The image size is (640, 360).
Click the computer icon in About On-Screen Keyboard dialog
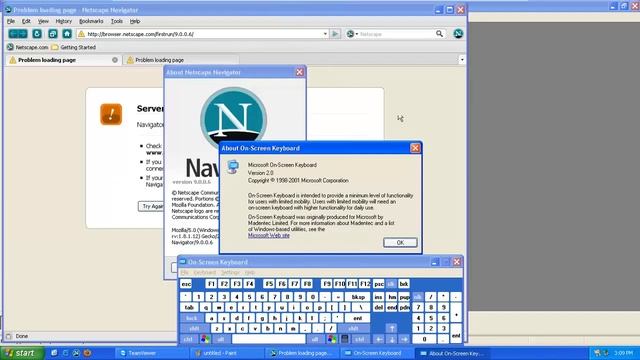pyautogui.click(x=233, y=167)
